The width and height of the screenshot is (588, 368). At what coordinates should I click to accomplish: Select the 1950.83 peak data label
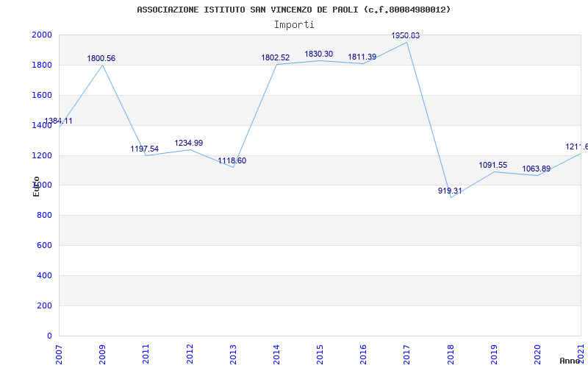coord(406,35)
